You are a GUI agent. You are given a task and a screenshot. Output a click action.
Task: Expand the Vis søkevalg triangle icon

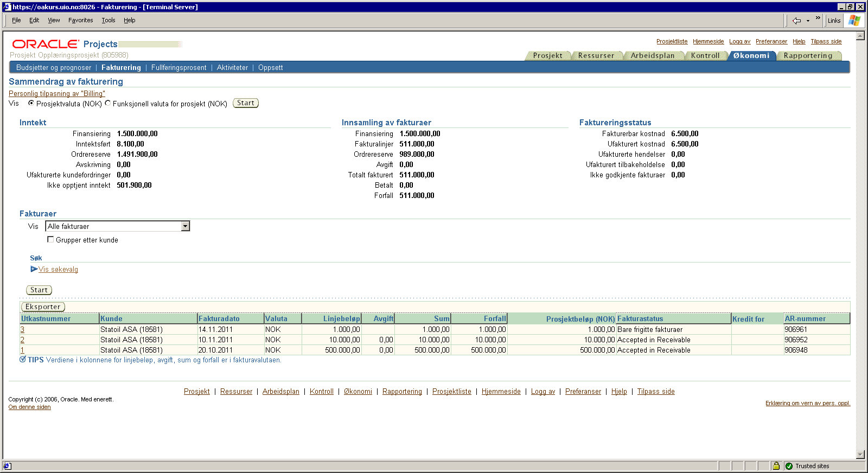(x=34, y=269)
